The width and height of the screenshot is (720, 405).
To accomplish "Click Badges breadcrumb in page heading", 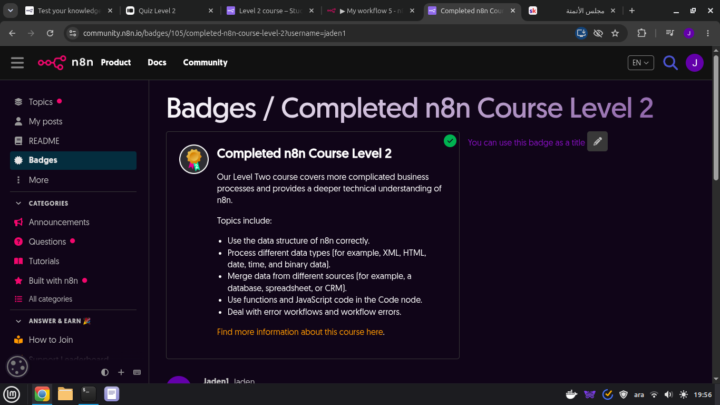I will coord(211,109).
